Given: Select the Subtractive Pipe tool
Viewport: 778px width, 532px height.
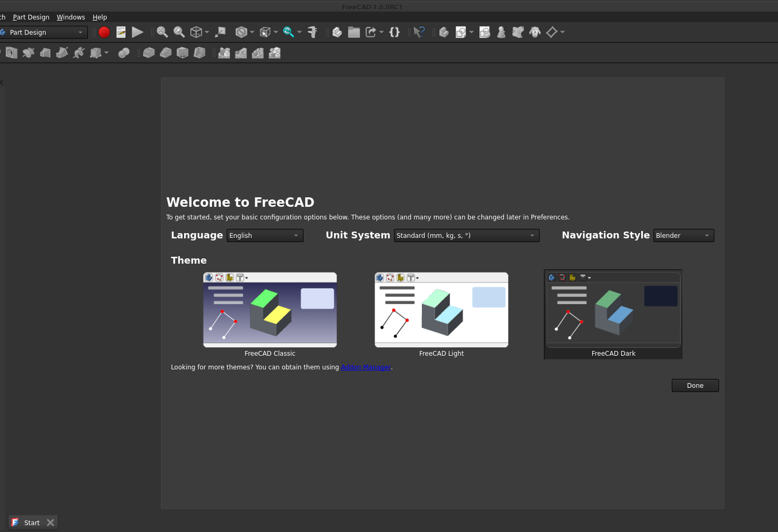Looking at the screenshot, I should (x=62, y=53).
